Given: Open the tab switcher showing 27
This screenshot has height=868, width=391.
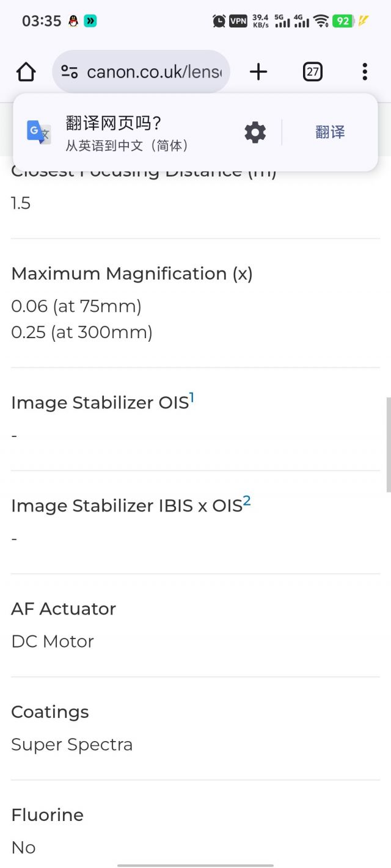Looking at the screenshot, I should click(x=312, y=72).
